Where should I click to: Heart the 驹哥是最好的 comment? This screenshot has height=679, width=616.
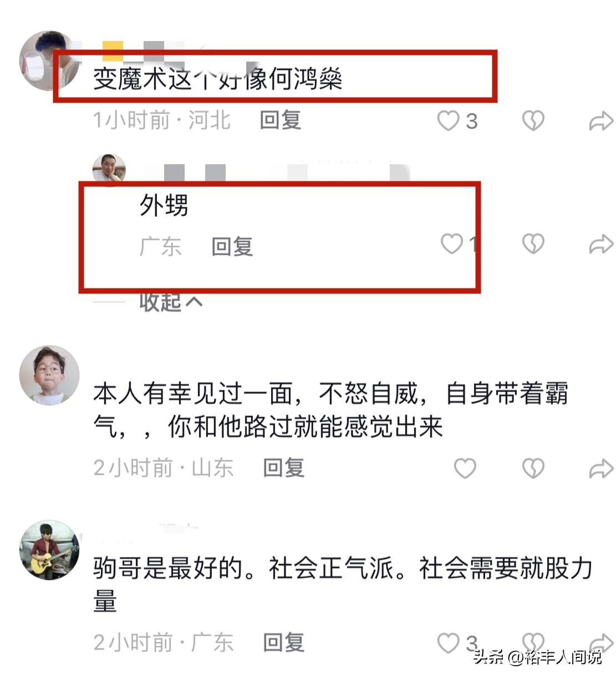coord(449,643)
